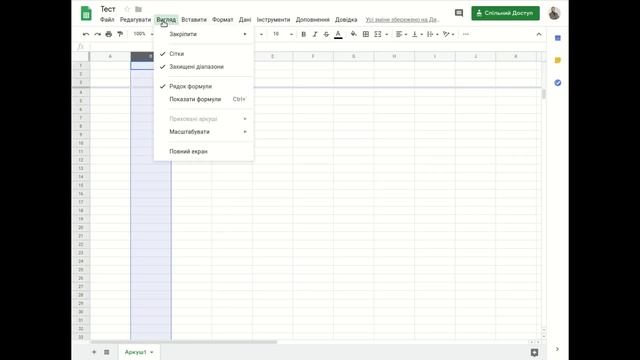Image resolution: width=640 pixels, height=360 pixels.
Task: Open the all sheets list icon
Action: 107,352
